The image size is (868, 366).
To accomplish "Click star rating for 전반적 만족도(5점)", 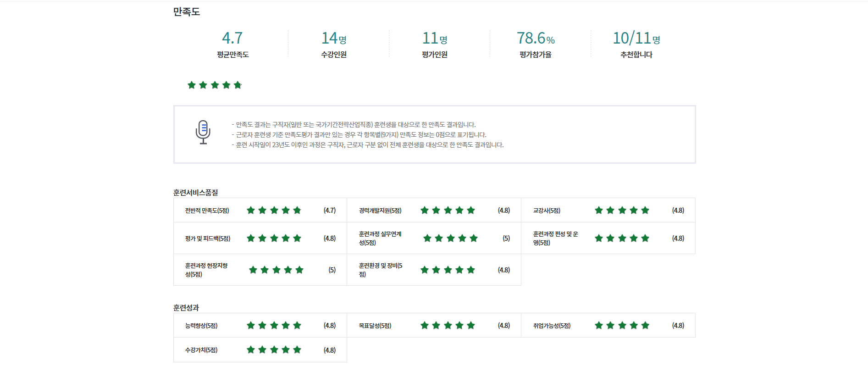I will point(274,210).
